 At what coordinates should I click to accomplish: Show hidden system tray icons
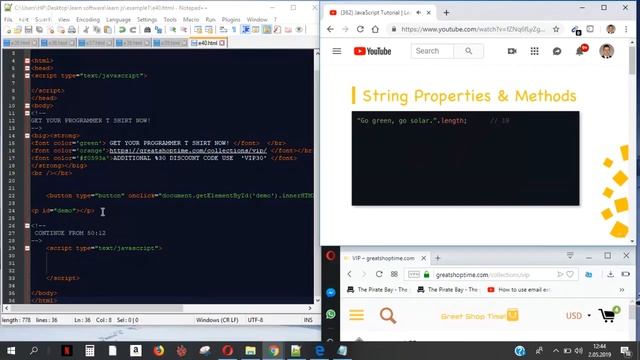click(556, 351)
